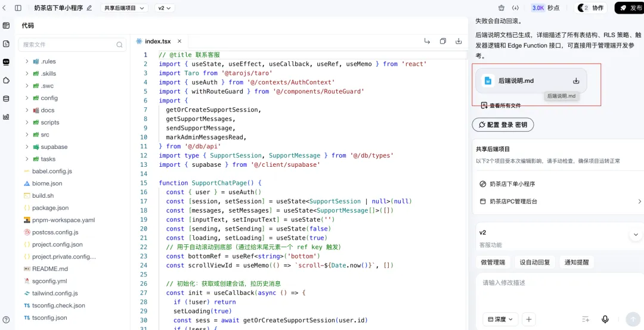Open help question-mark icon

[6, 320]
